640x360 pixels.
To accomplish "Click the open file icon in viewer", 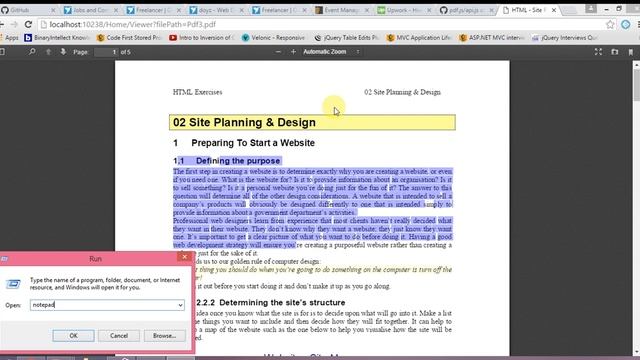I will [x=615, y=52].
